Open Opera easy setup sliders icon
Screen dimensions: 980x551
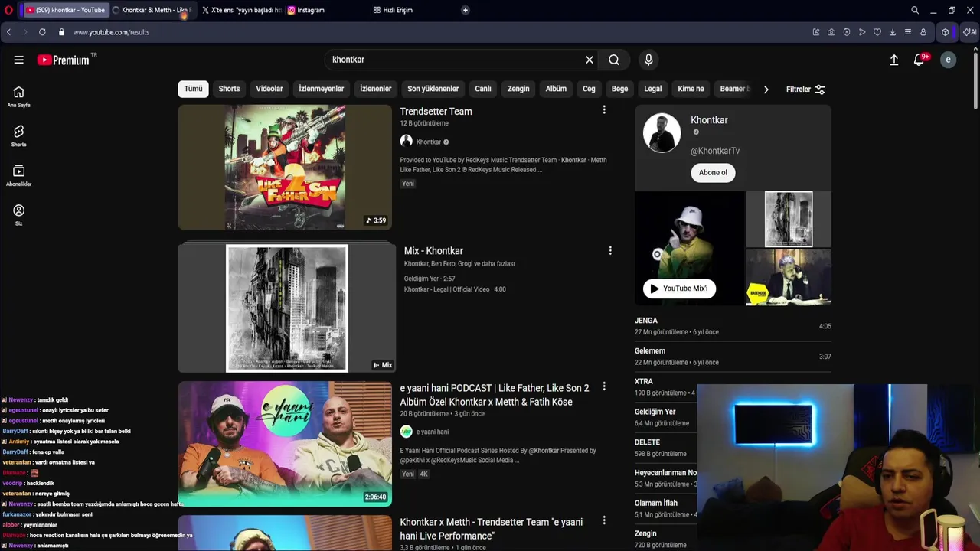[x=908, y=32]
